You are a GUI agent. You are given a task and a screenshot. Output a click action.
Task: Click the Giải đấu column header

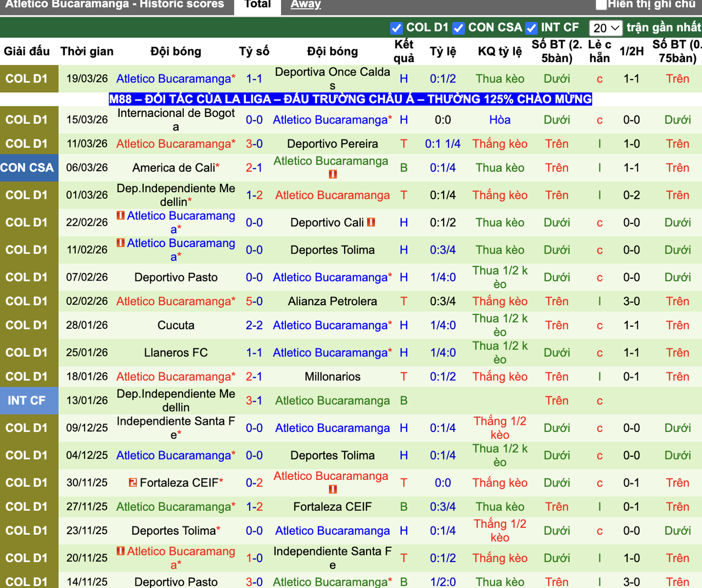(27, 51)
